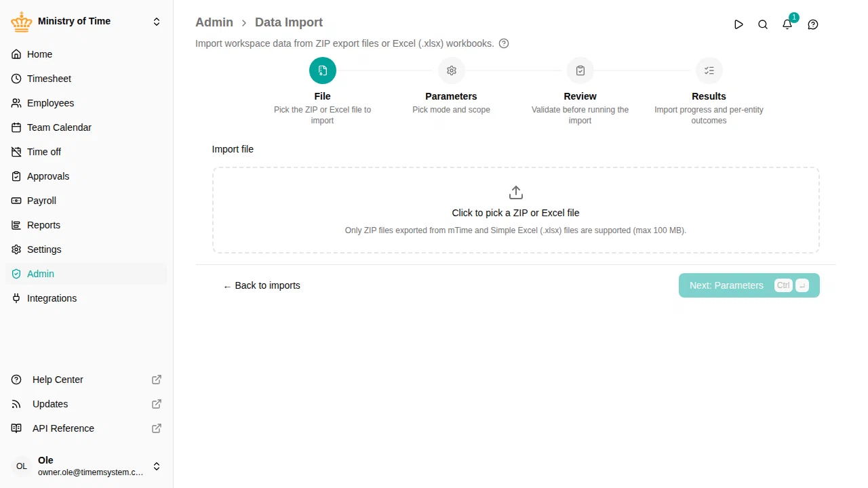Click the Ministry of Time crown logo
Screen dimensions: 868x488
click(22, 22)
